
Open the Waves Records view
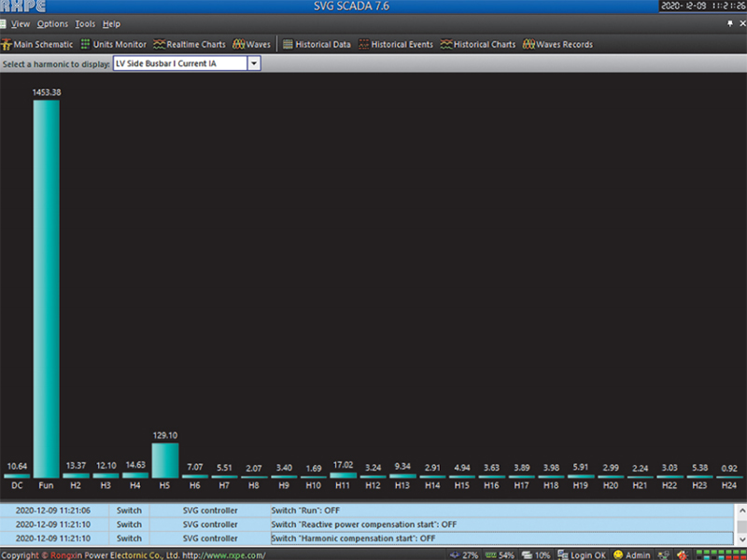[x=557, y=44]
